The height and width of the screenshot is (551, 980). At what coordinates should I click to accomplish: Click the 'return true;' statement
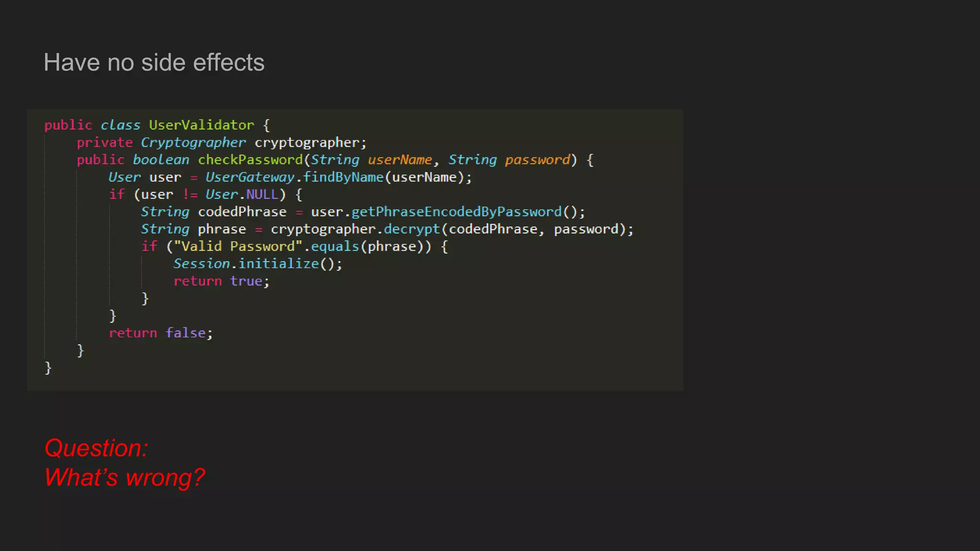coord(221,281)
